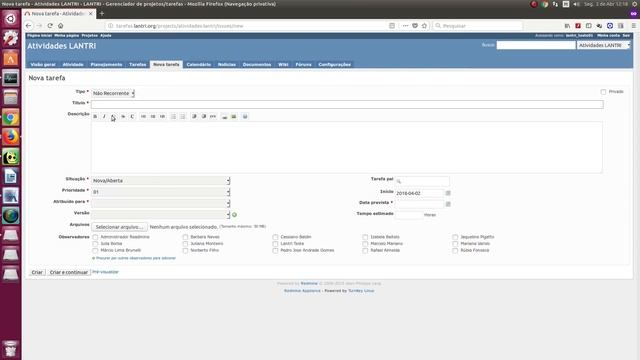Check observer Rafael Almeida
Screen dimensions: 640x360
click(x=365, y=251)
